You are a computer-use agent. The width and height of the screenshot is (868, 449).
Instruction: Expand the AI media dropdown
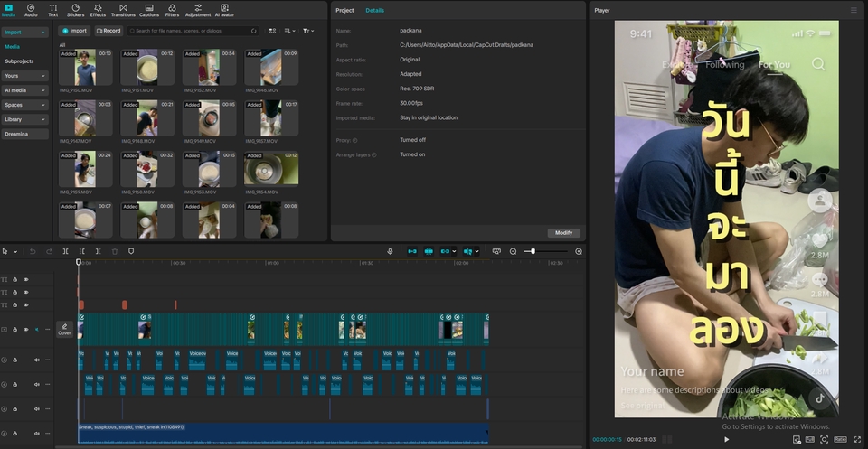tap(25, 90)
